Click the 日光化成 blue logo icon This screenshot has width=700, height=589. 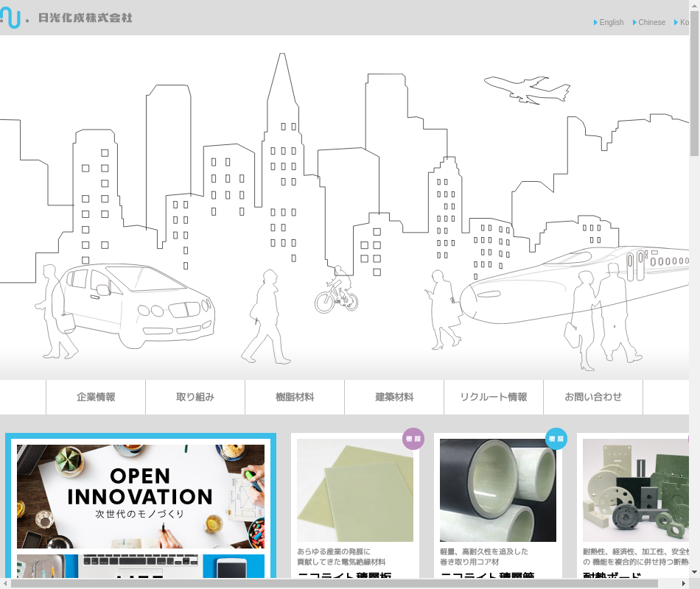[x=10, y=16]
